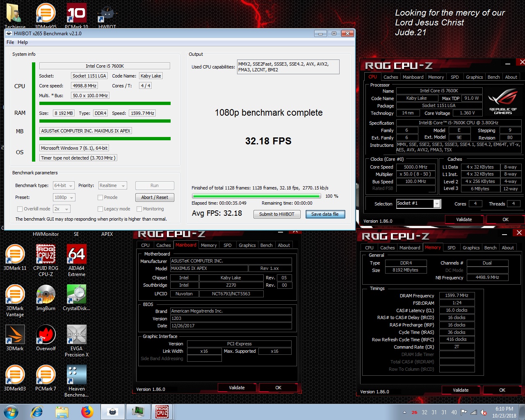
Task: Open Windows Start menu orb
Action: (11, 412)
